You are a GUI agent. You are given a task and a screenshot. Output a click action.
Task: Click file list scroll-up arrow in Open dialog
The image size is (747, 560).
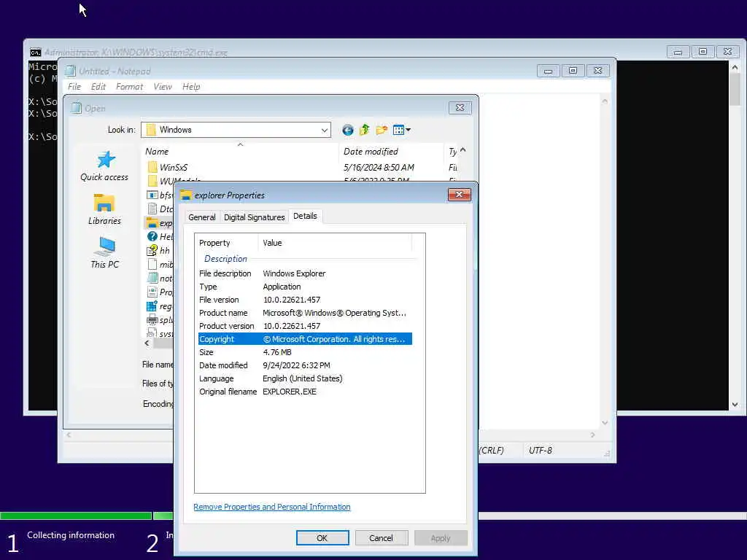pyautogui.click(x=463, y=149)
